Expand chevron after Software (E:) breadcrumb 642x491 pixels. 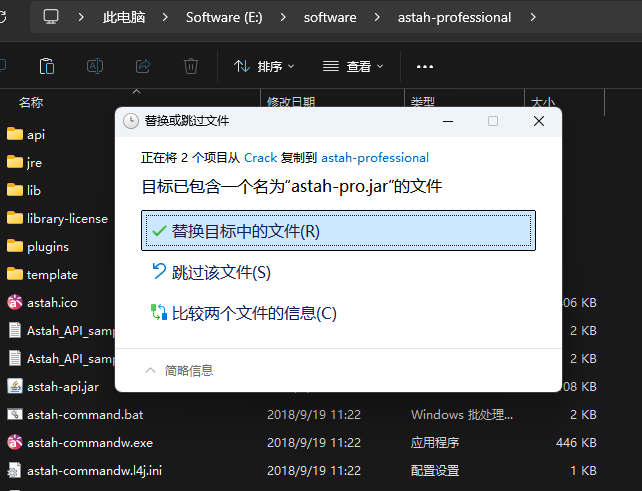pos(283,17)
